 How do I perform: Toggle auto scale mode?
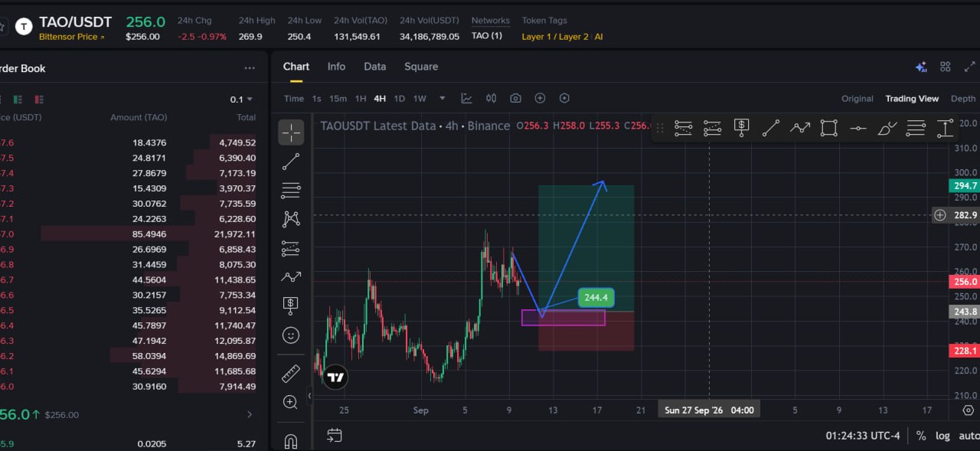969,436
